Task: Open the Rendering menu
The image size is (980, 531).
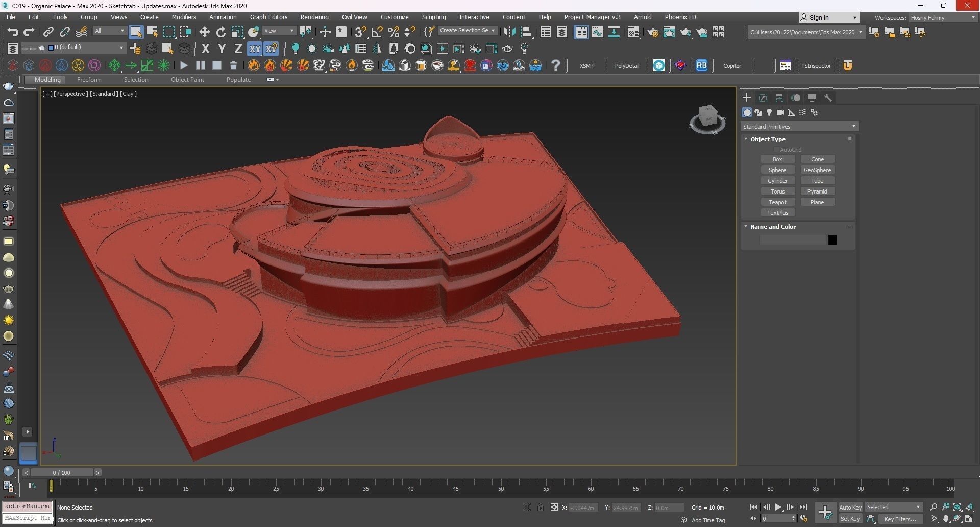Action: (314, 17)
